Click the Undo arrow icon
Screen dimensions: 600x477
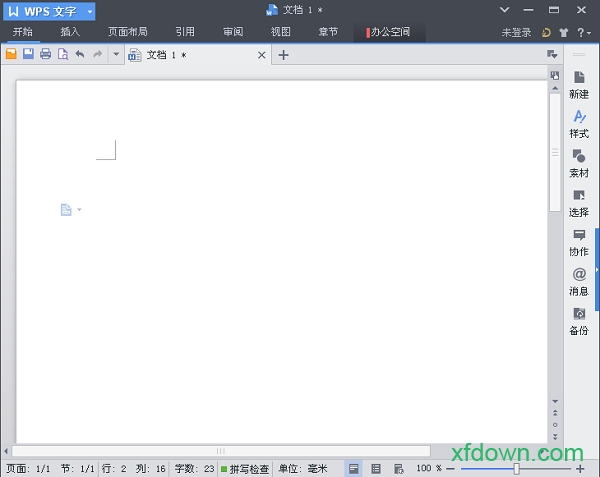(80, 54)
